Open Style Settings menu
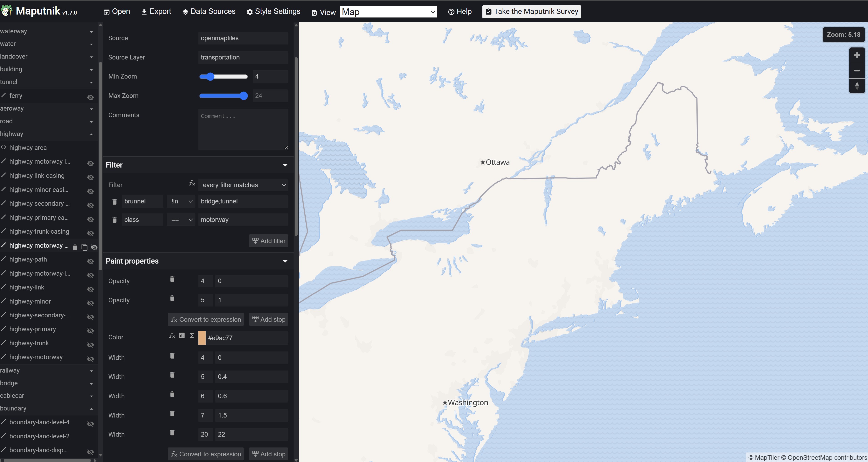 [x=273, y=11]
